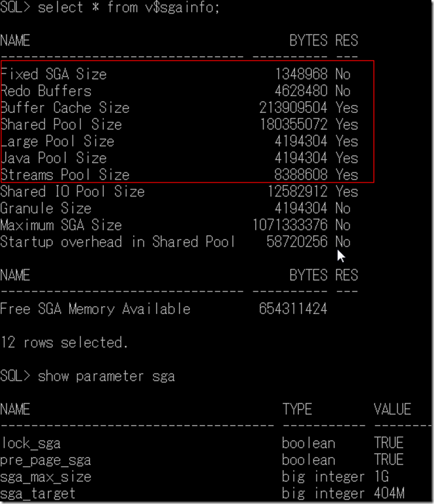Click Free SGA Memory Available value 654311424
434x504 pixels.
(x=293, y=309)
